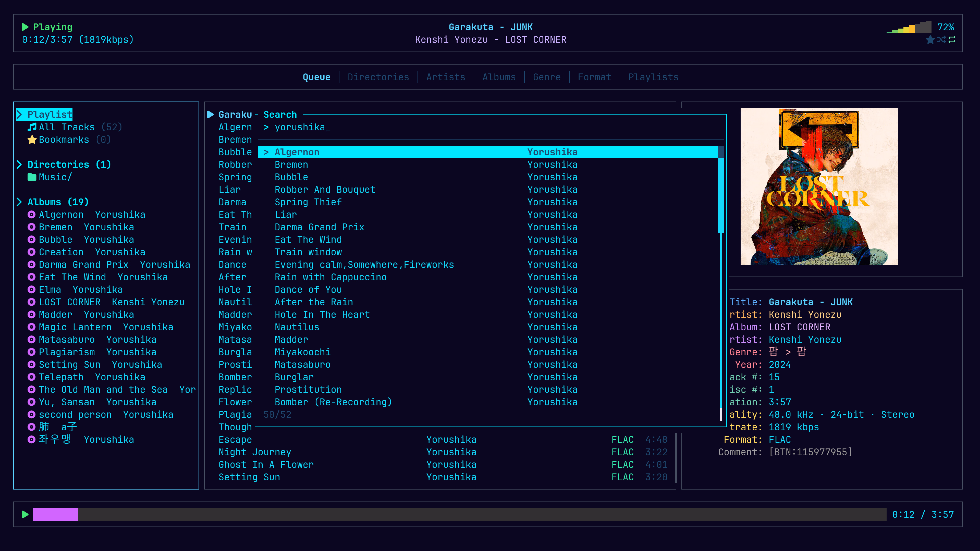Select Rain with Cappuccino search result
980x551 pixels.
coord(488,277)
